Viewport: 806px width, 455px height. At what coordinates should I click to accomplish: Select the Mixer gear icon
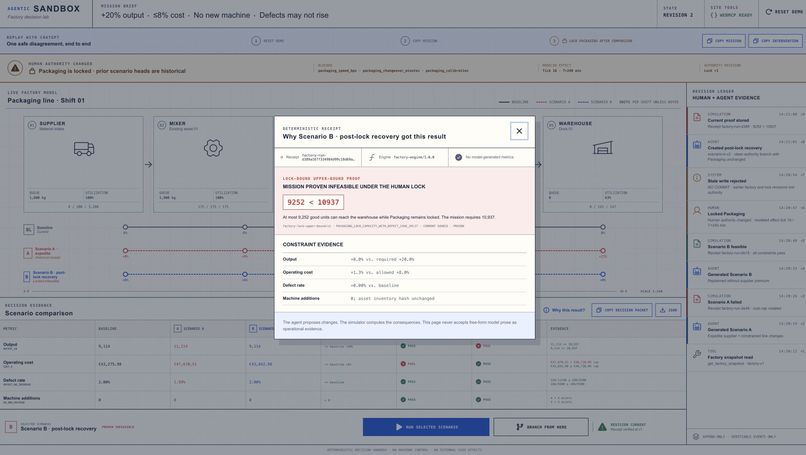213,148
